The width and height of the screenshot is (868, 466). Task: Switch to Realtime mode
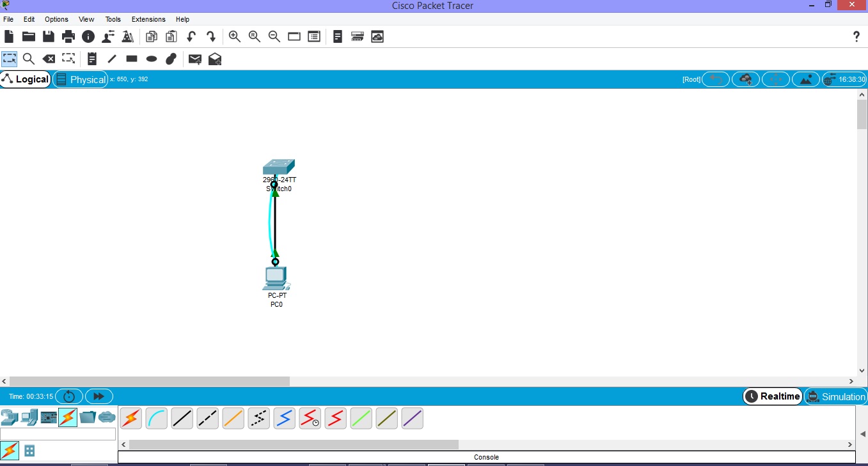click(x=773, y=396)
